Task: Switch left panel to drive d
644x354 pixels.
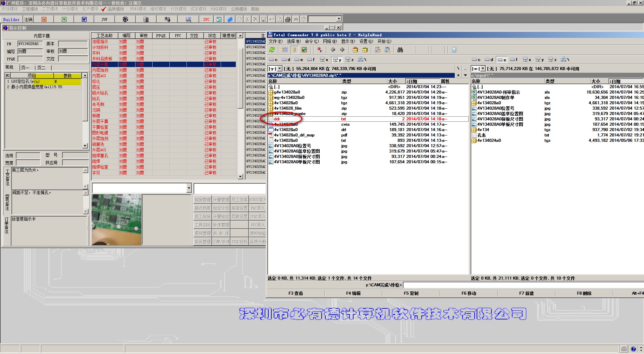Action: [x=286, y=60]
